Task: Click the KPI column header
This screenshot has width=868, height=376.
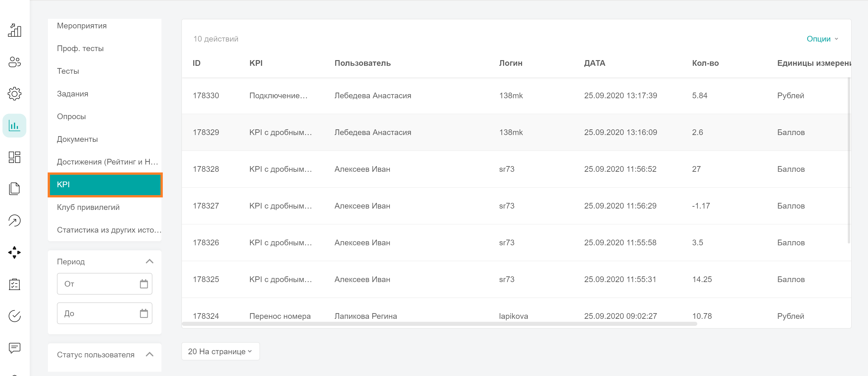Action: coord(256,63)
